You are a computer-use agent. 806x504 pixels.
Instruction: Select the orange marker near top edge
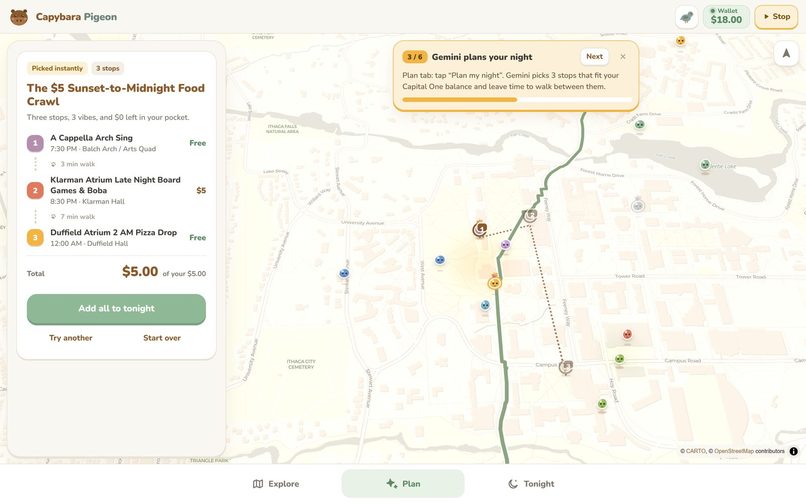681,41
